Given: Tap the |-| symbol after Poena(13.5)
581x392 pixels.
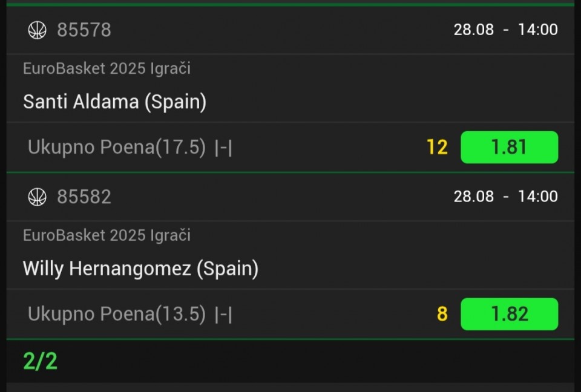Looking at the screenshot, I should pos(223,315).
